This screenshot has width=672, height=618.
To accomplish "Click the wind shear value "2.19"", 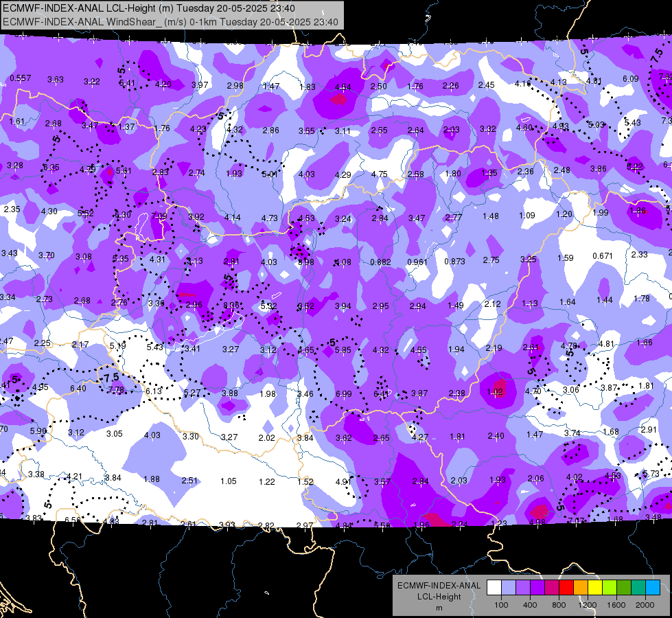I will tap(494, 348).
